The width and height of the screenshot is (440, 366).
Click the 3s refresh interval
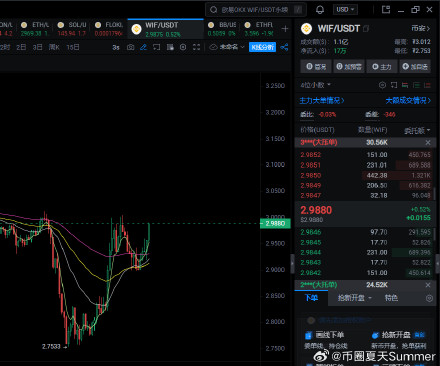116,47
